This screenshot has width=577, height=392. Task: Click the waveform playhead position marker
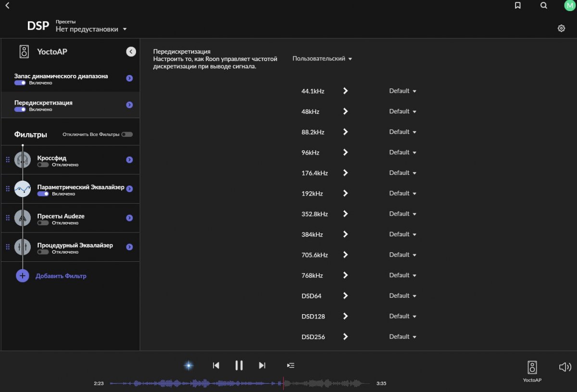pyautogui.click(x=283, y=383)
